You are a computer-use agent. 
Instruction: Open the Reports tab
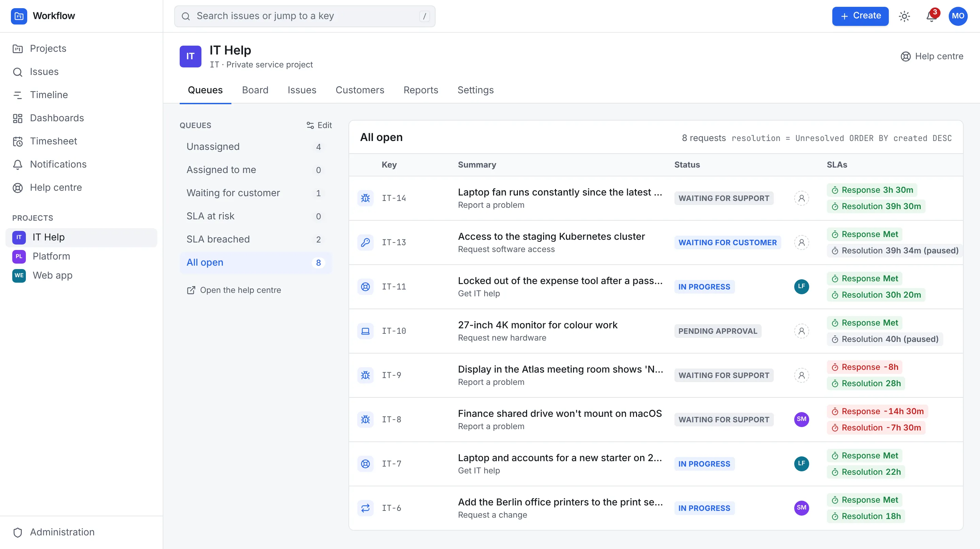coord(420,90)
